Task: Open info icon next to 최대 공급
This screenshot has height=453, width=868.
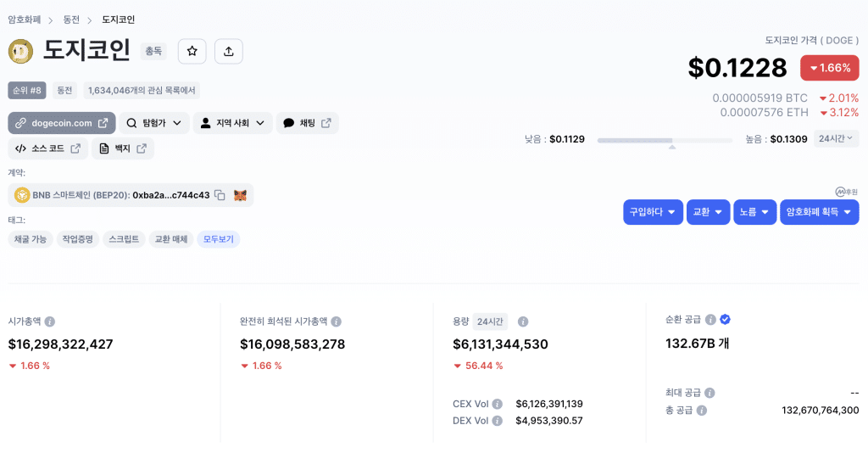Action: point(709,393)
